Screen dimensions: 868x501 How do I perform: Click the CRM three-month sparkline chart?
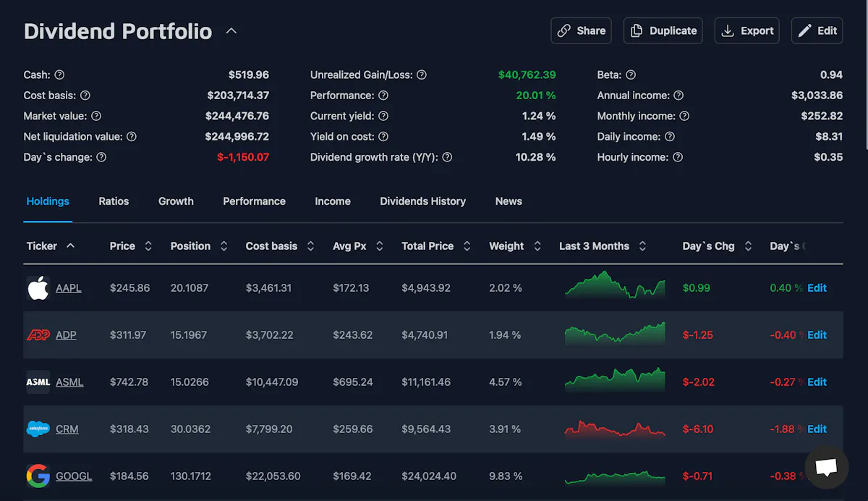click(x=615, y=428)
